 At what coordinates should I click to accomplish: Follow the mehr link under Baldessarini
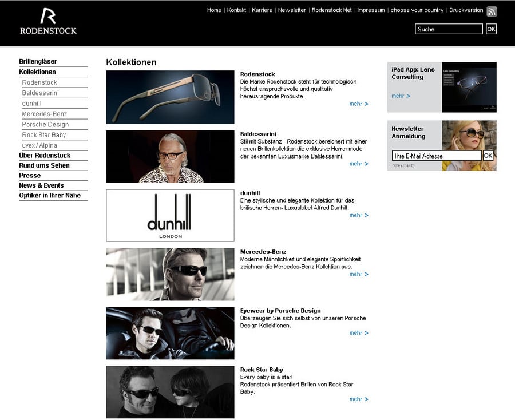358,164
